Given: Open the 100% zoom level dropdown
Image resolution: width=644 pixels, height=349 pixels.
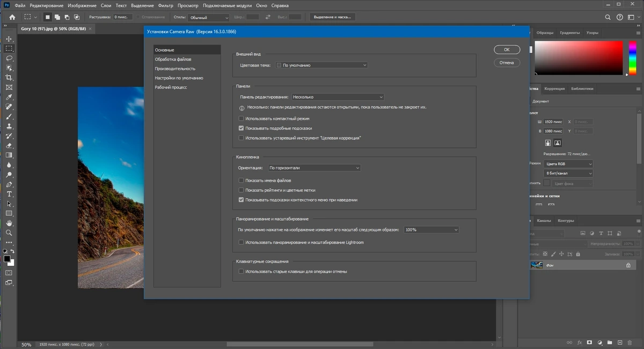Looking at the screenshot, I should coord(431,230).
